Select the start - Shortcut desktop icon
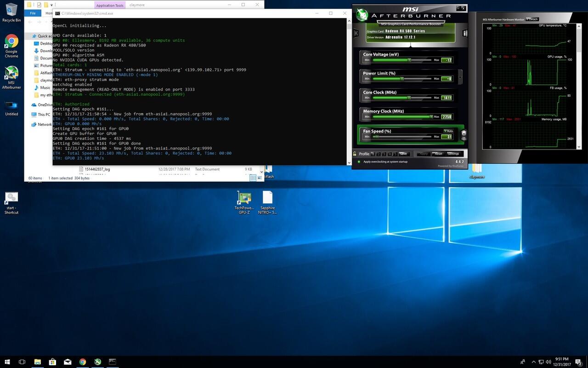 click(11, 203)
